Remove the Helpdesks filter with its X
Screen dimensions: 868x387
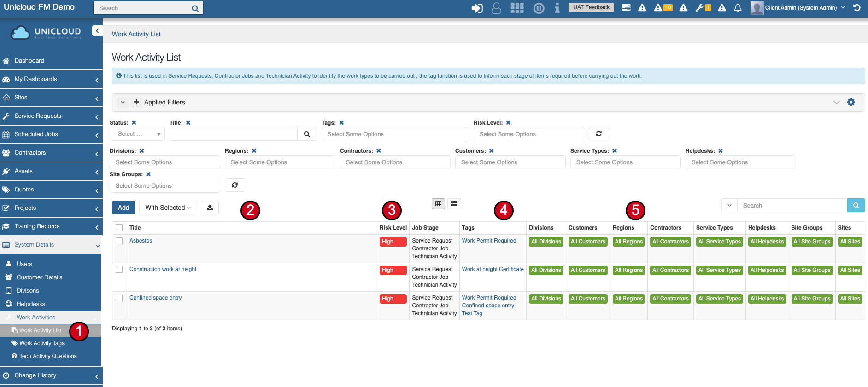pyautogui.click(x=721, y=151)
